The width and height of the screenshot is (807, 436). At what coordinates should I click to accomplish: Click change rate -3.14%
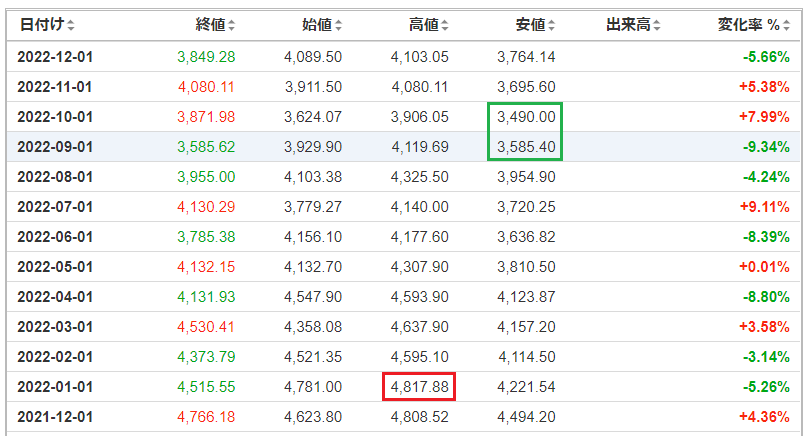pyautogui.click(x=766, y=357)
